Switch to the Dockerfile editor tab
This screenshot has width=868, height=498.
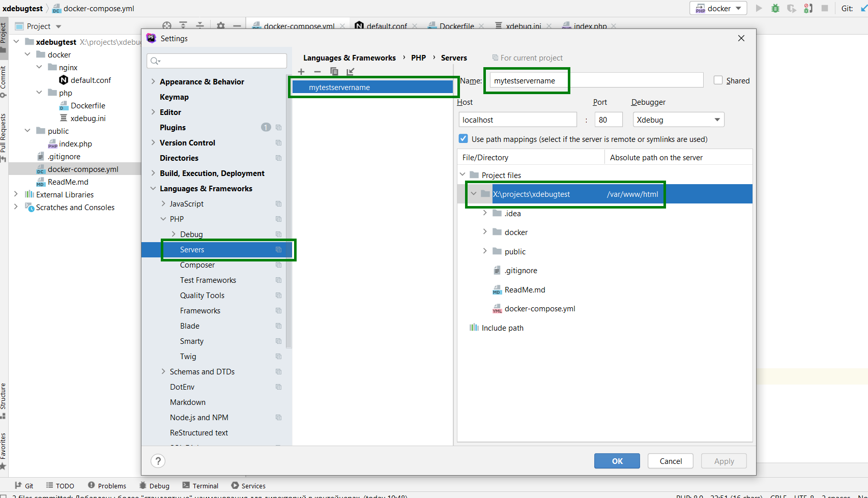click(456, 26)
